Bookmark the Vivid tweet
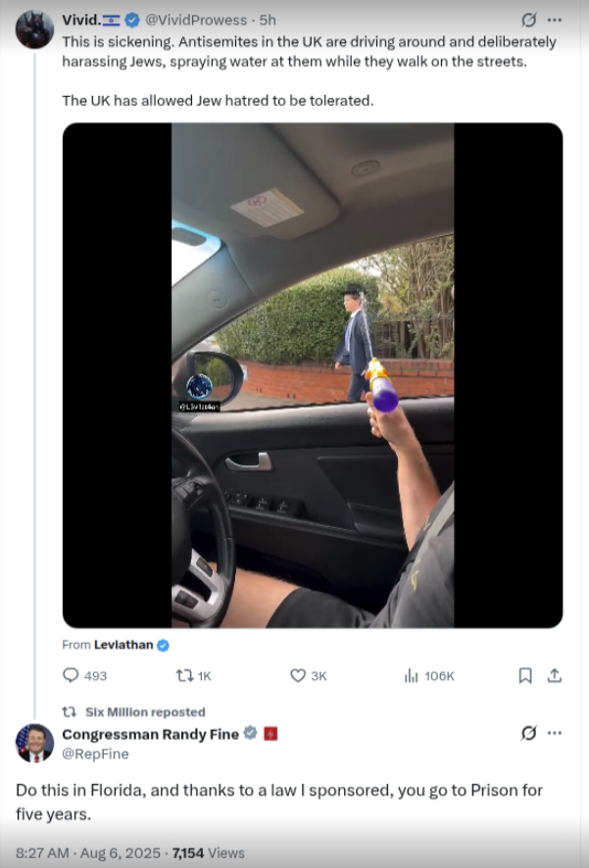The width and height of the screenshot is (589, 868). 525,675
